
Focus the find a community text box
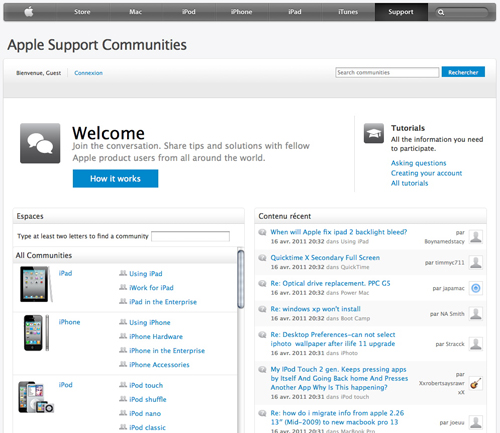coord(190,236)
